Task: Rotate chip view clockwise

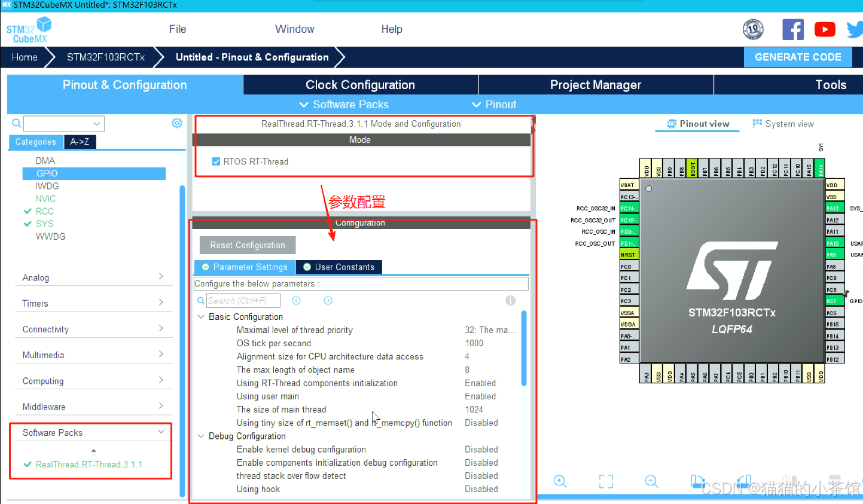Action: pyautogui.click(x=697, y=481)
